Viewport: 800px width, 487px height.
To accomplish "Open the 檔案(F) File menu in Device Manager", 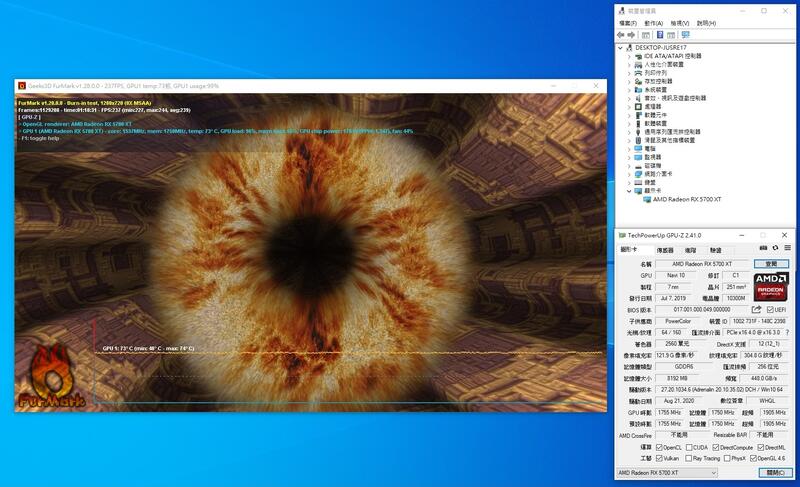I will [628, 23].
